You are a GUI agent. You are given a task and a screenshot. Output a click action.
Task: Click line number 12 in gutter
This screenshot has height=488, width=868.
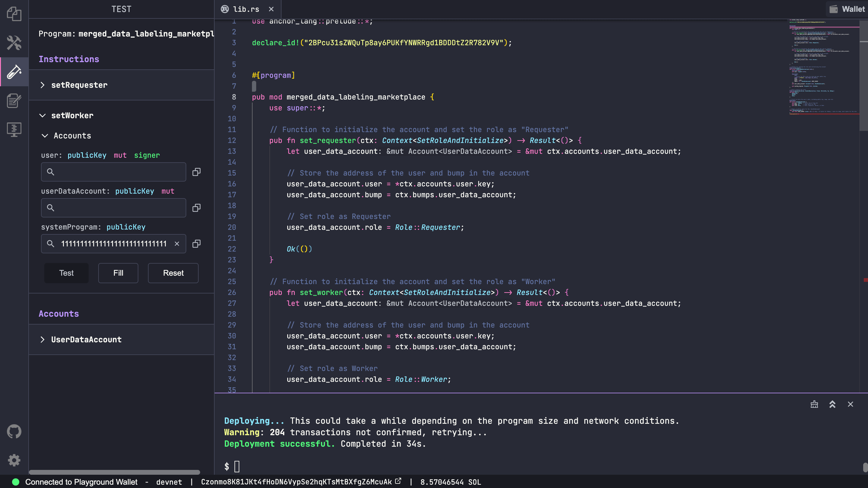coord(232,140)
